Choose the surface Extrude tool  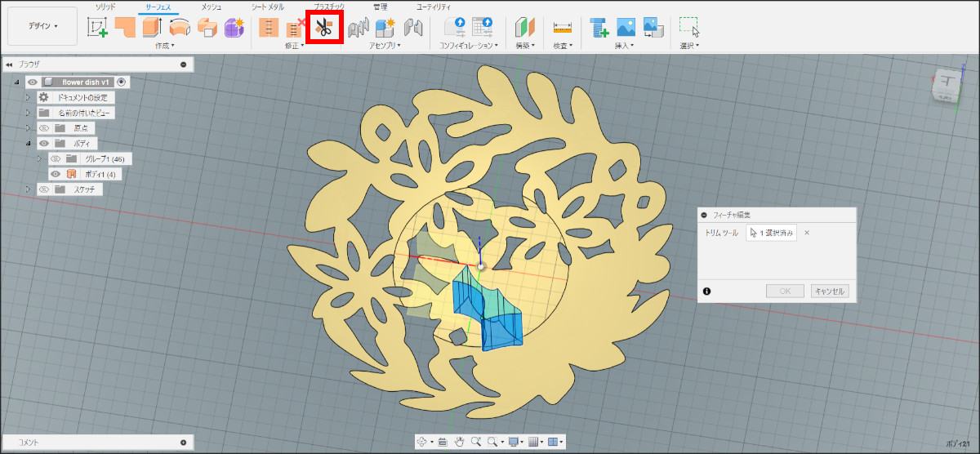pos(152,28)
